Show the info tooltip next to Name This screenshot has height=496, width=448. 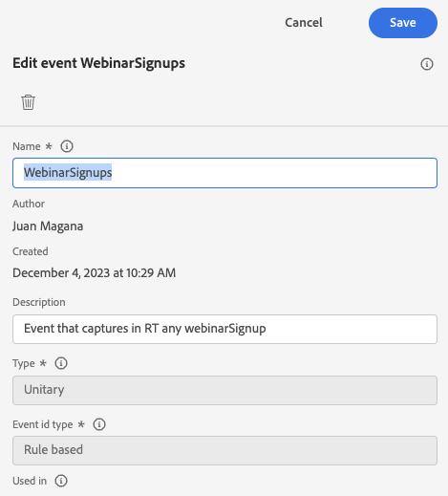tap(67, 146)
